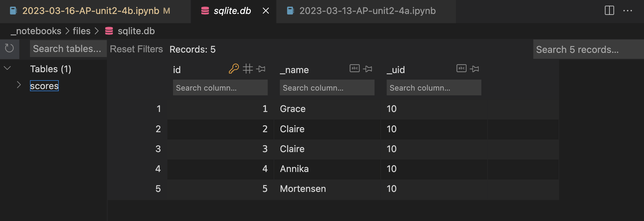Switch to 2023-03-16-AP-unit2-4b.ipynb tab
Image resolution: width=644 pixels, height=221 pixels.
click(95, 11)
